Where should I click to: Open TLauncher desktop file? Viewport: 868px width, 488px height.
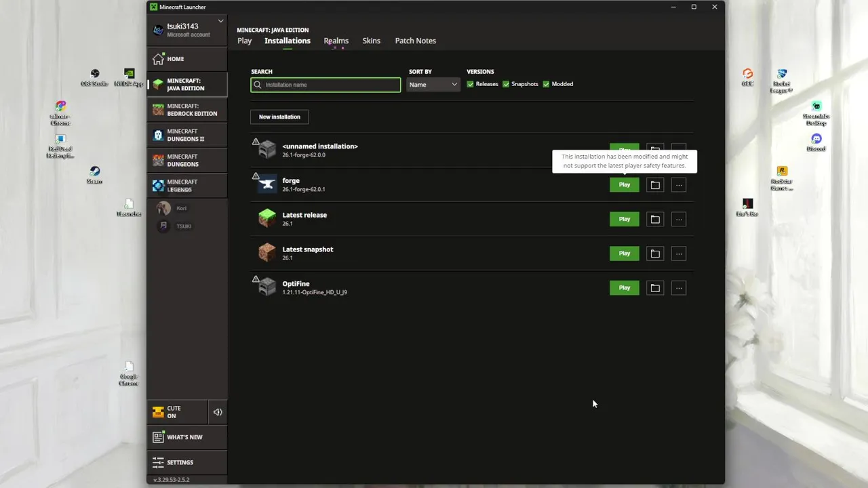pyautogui.click(x=129, y=208)
